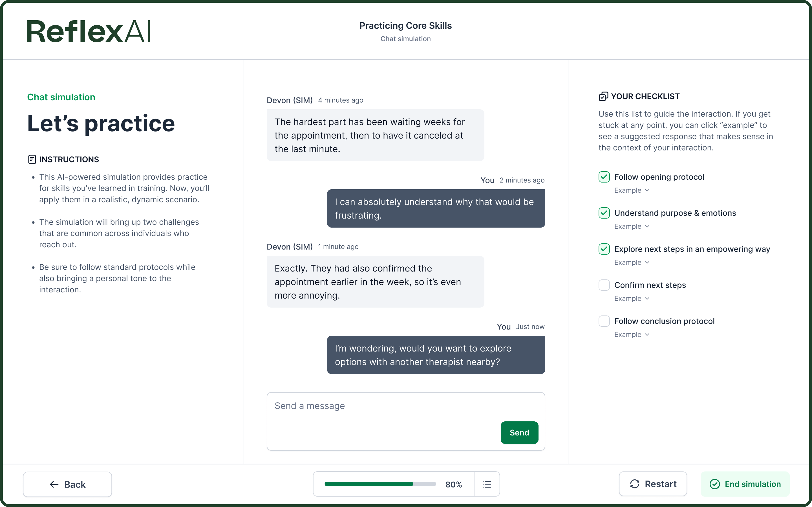Viewport: 812px width, 507px height.
Task: Click the checklist icon beside Your Checklist
Action: (x=603, y=97)
